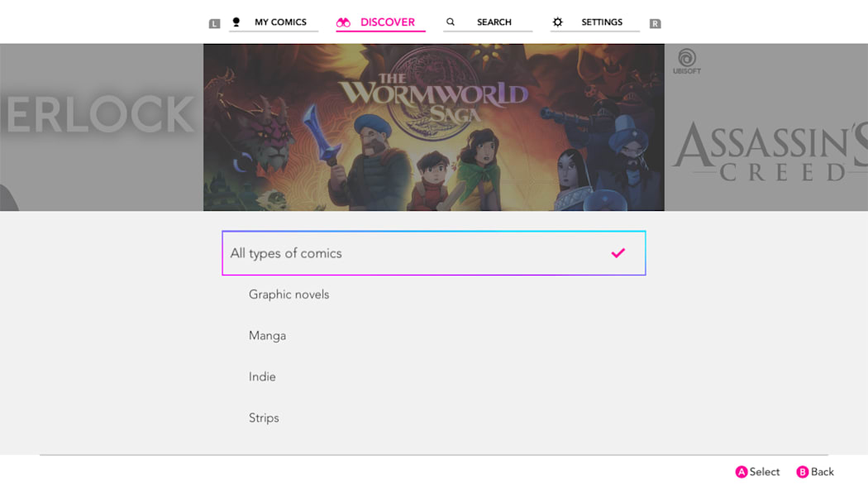Viewport: 868px width, 489px height.
Task: Click the Settings gear icon
Action: pos(557,22)
